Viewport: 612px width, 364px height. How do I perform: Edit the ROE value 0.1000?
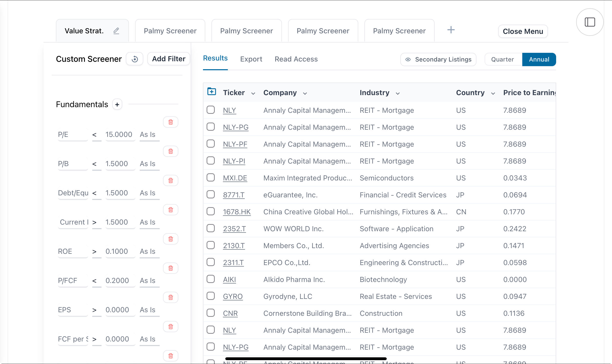tap(120, 251)
